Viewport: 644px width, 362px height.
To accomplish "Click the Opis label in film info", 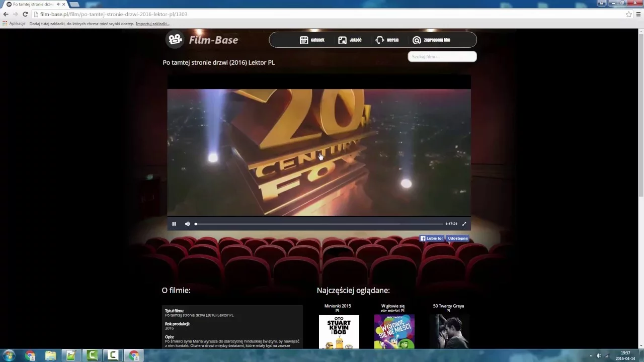I will tap(169, 337).
